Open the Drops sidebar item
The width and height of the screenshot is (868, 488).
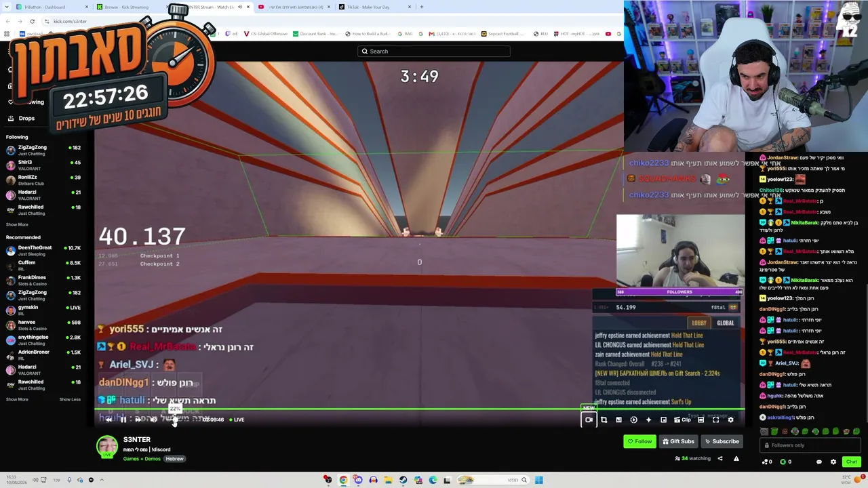click(26, 118)
